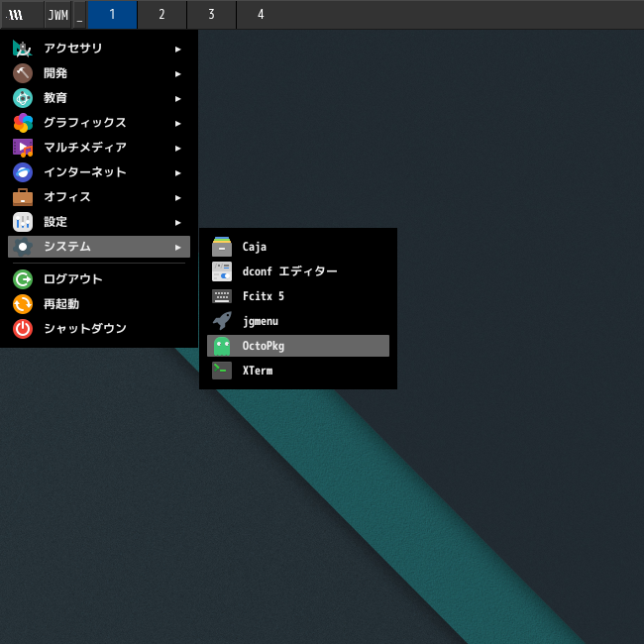Viewport: 644px width, 644px height.
Task: Switch to workspace 3 in the pager
Action: click(211, 15)
